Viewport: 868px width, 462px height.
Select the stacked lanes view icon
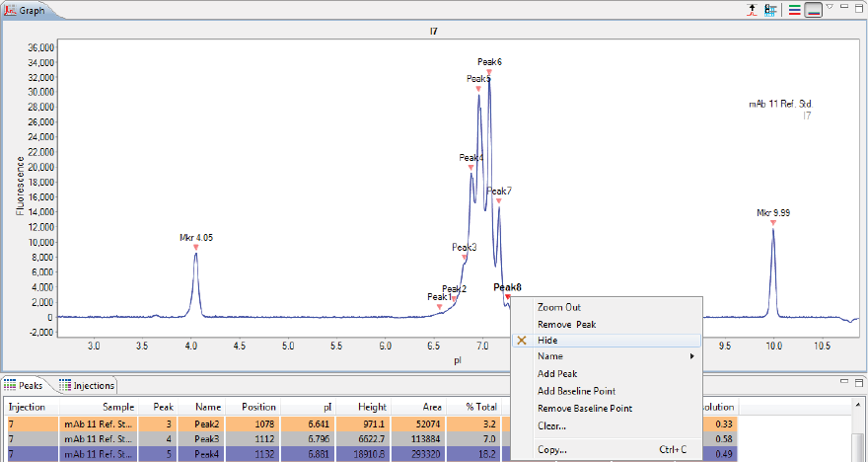pyautogui.click(x=794, y=10)
